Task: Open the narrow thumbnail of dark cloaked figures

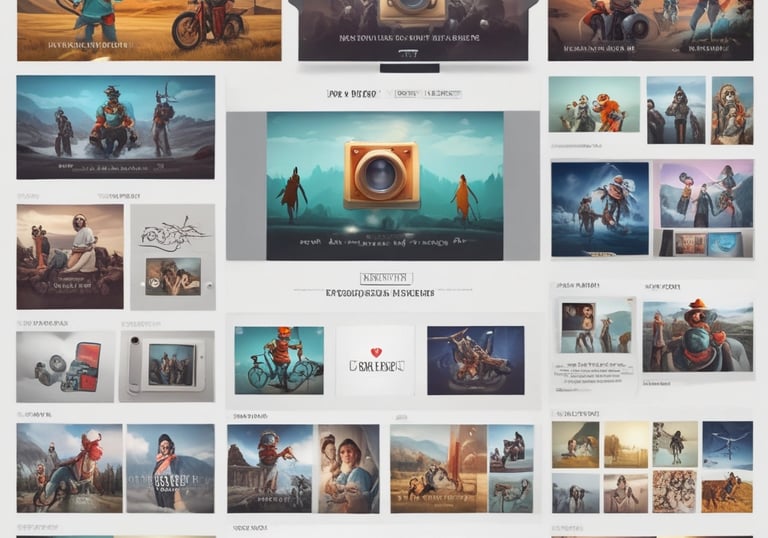Action: (x=676, y=110)
